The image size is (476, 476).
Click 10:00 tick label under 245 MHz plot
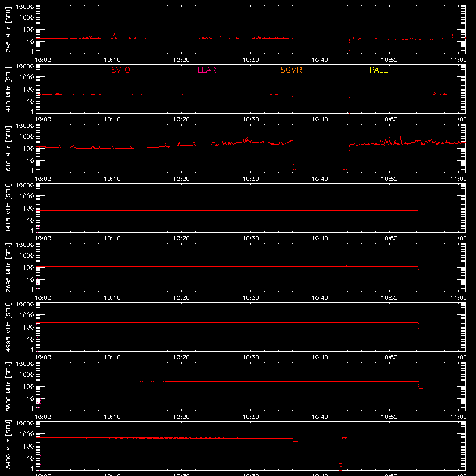pos(43,60)
